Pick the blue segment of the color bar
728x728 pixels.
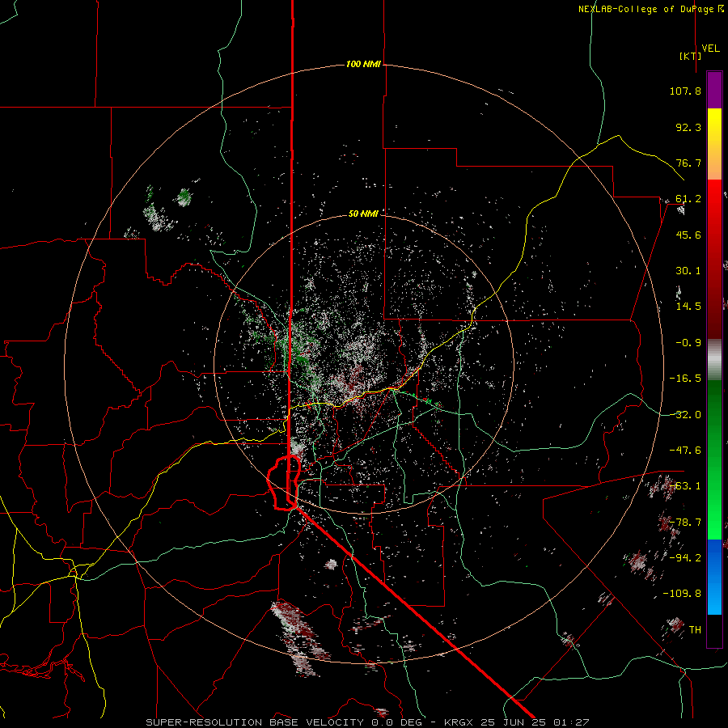click(714, 577)
